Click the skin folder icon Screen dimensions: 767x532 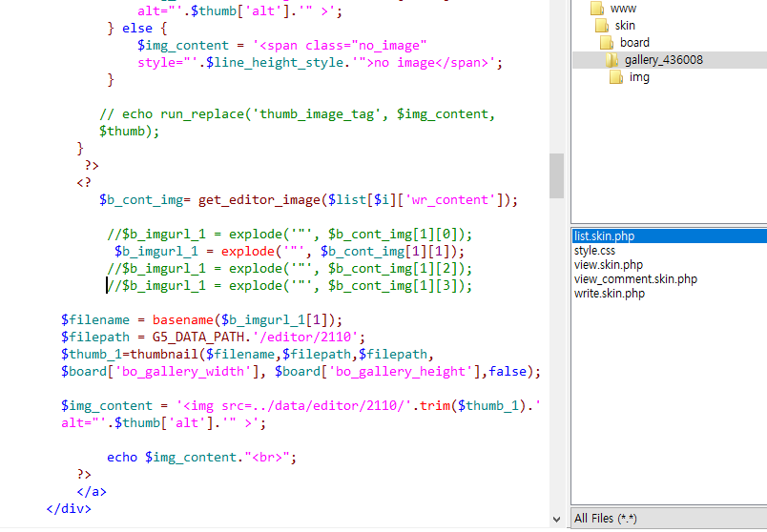(x=602, y=26)
